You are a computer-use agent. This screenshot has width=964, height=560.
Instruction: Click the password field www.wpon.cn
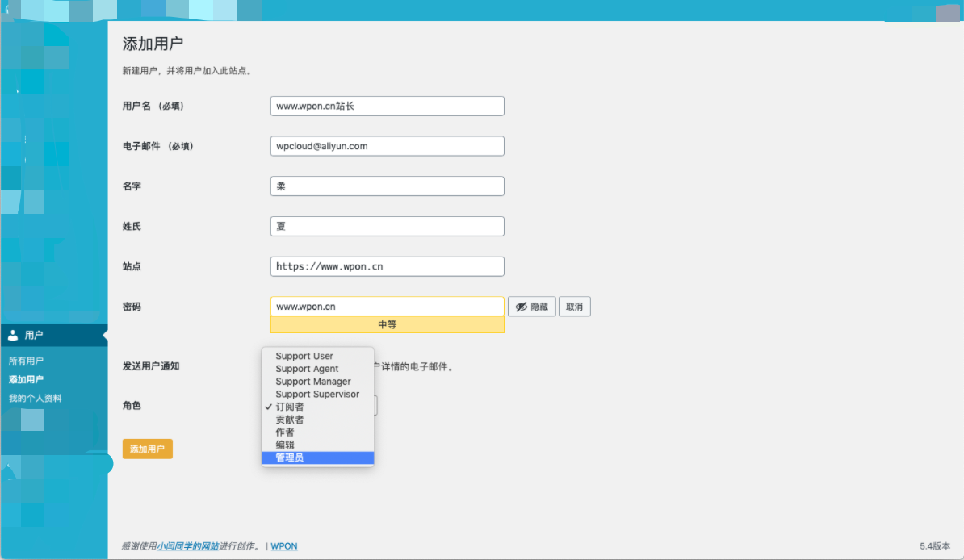[388, 306]
